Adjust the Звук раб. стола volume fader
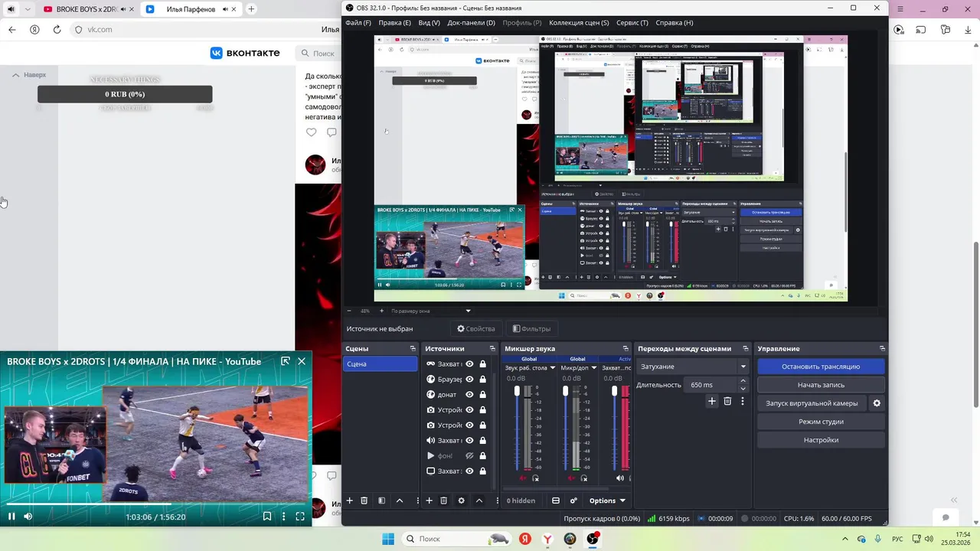 [x=517, y=391]
